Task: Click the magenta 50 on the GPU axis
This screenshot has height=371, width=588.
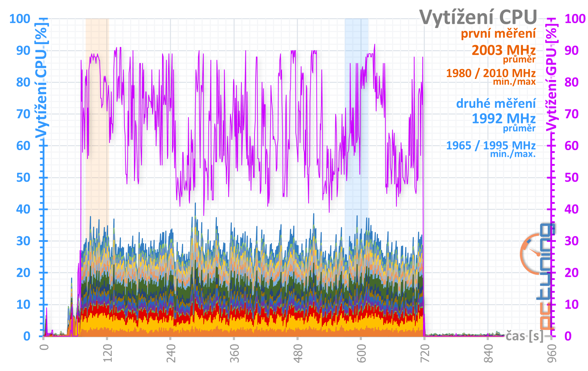Action: click(x=572, y=177)
